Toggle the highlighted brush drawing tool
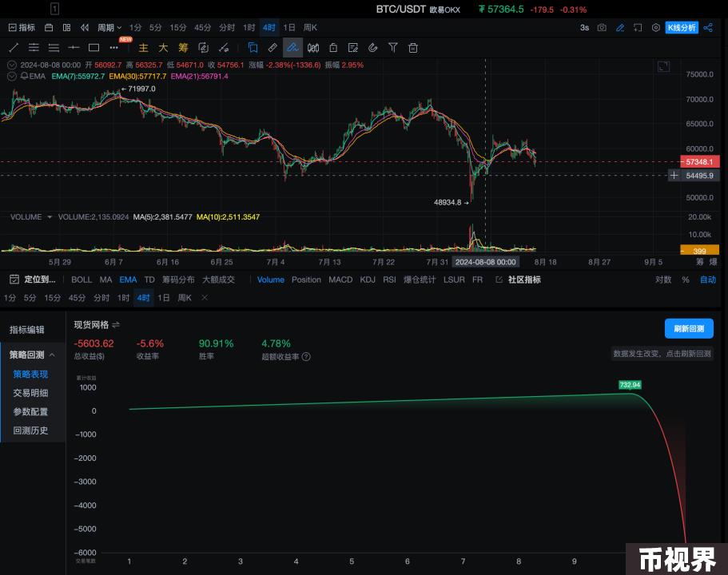The width and height of the screenshot is (728, 575). 292,47
